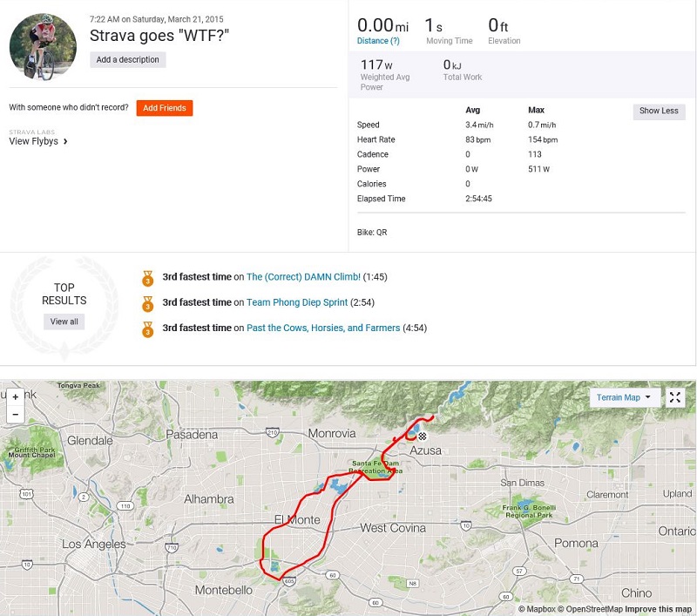View all top results
The height and width of the screenshot is (616, 697).
pyautogui.click(x=64, y=322)
